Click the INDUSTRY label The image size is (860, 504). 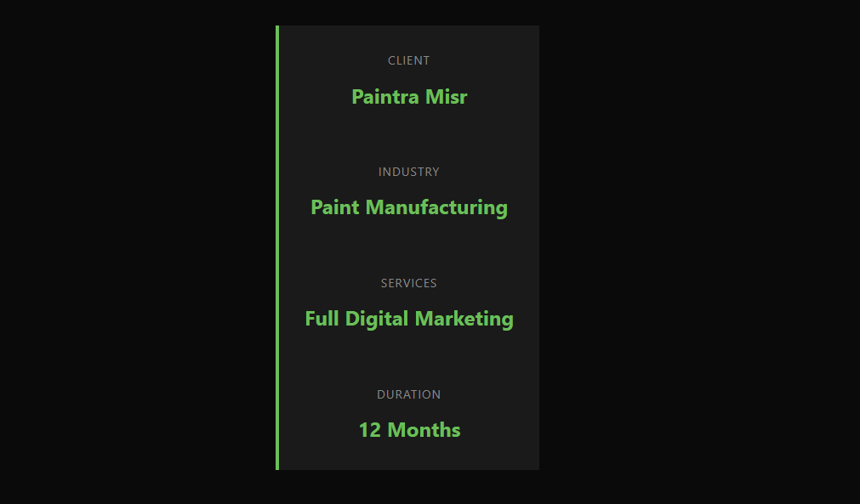409,172
